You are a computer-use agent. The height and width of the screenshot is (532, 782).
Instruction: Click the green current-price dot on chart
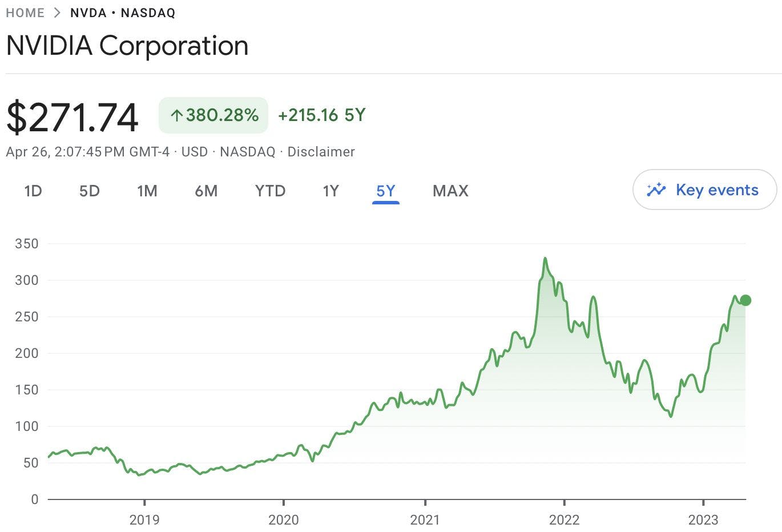click(745, 300)
